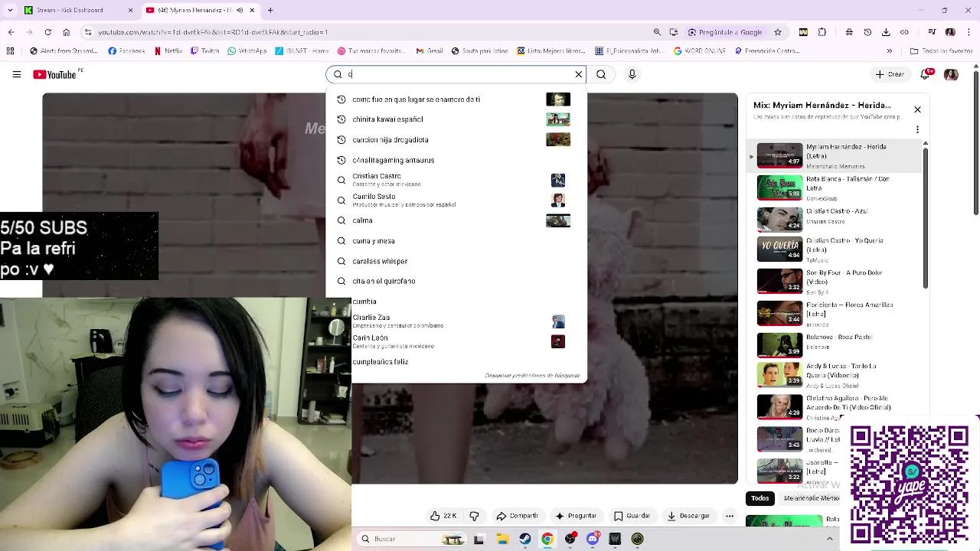
Task: Open browser extensions puzzle icon
Action: click(822, 32)
